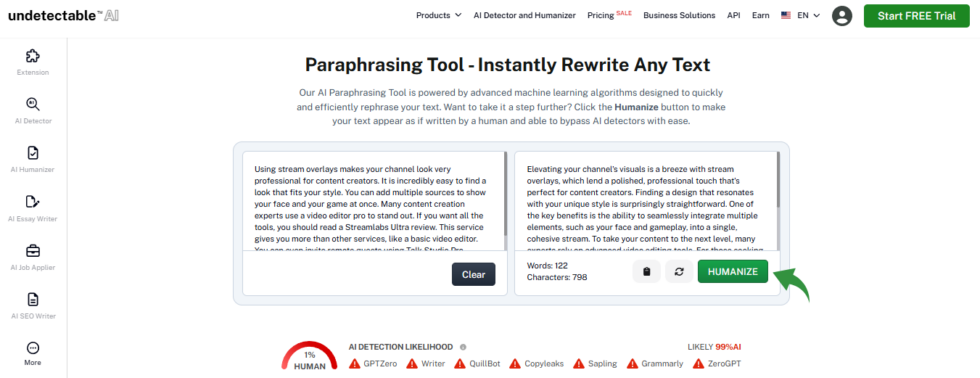
Task: Open the AI Essay Writer sidebar icon
Action: (33, 202)
